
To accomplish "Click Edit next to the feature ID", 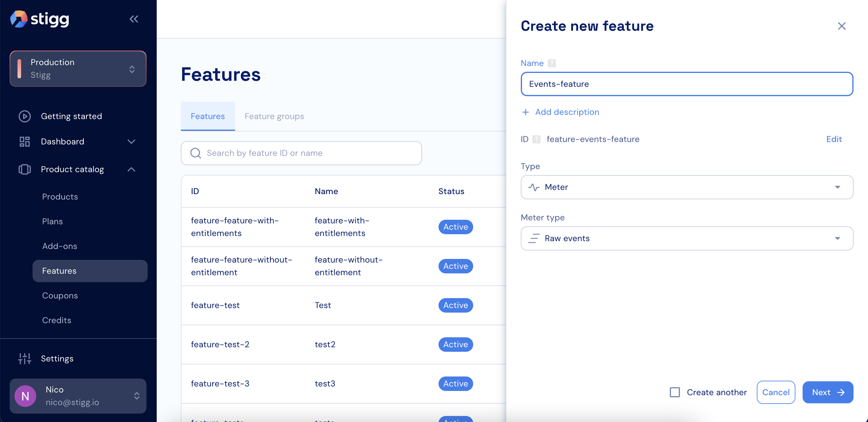I will click(834, 139).
